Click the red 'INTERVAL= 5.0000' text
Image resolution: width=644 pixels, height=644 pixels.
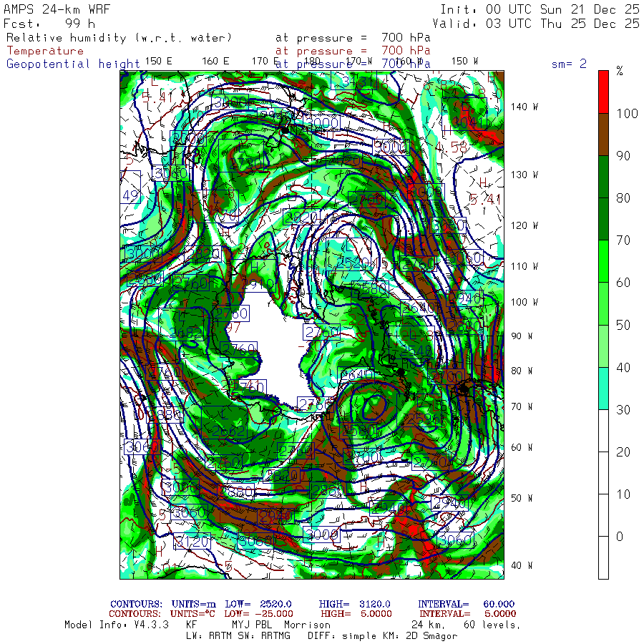click(x=468, y=614)
